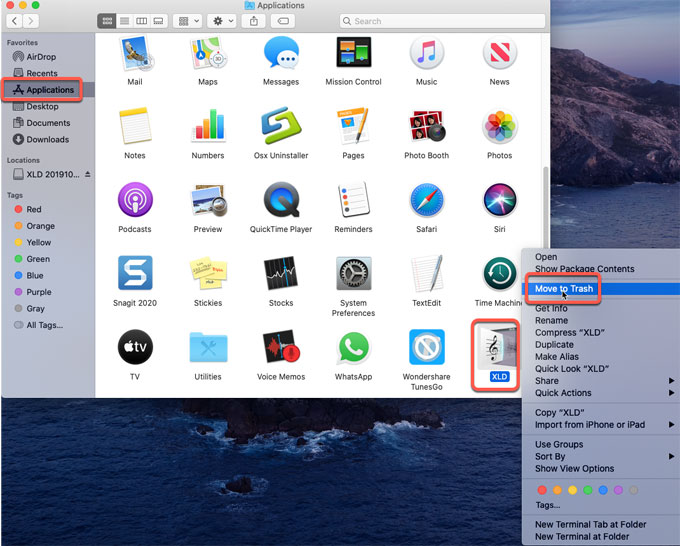Image resolution: width=680 pixels, height=546 pixels.
Task: Switch Finder to icon view
Action: (106, 20)
